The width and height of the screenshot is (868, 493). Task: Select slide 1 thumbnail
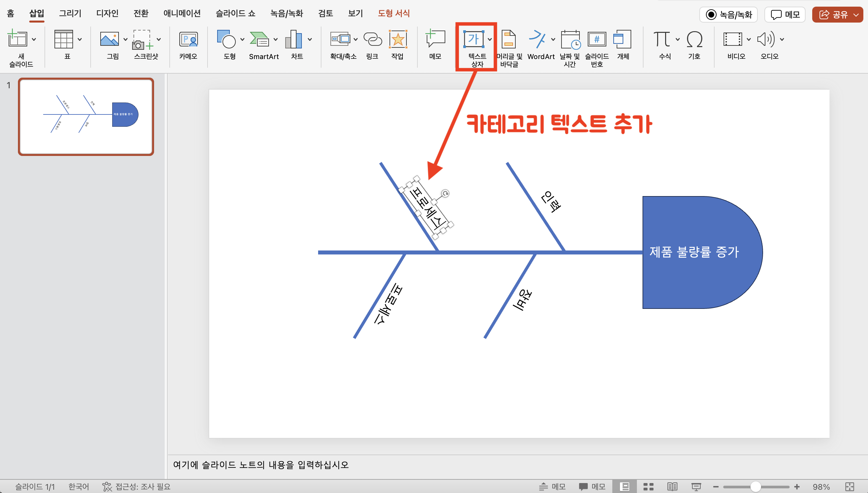(86, 117)
